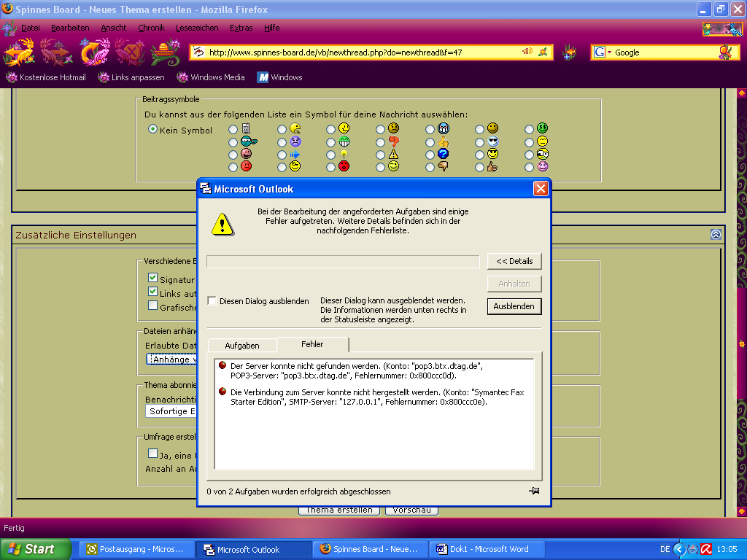Click the home toolbar icon
The height and width of the screenshot is (560, 747).
click(x=165, y=52)
